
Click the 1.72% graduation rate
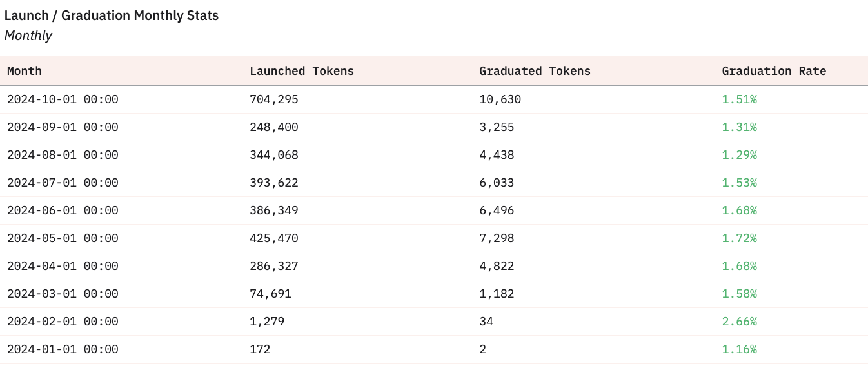(739, 238)
